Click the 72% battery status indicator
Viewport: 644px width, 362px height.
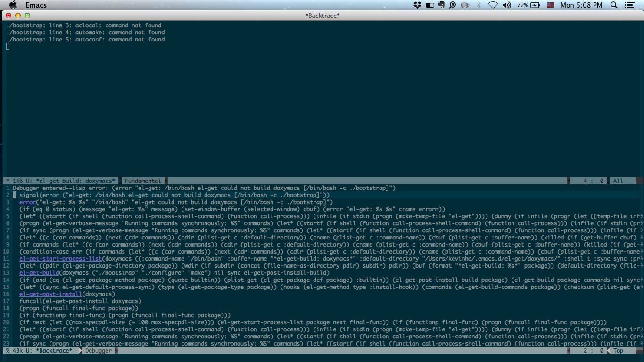(x=528, y=5)
